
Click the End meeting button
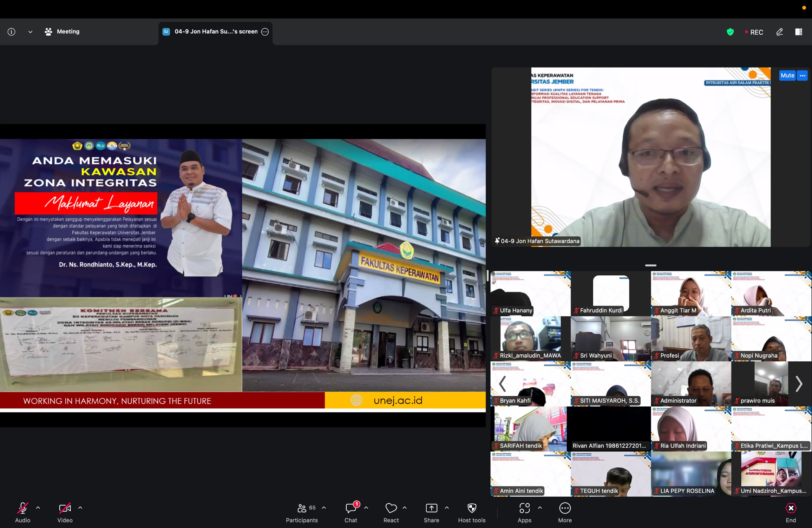(790, 513)
